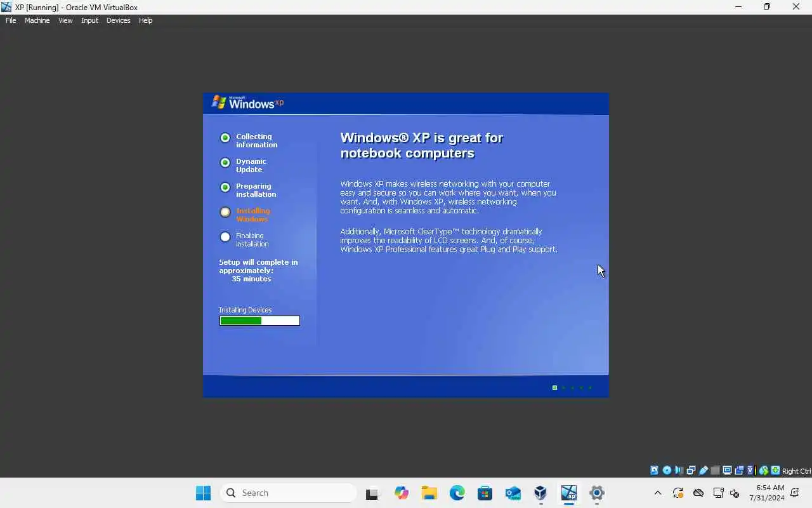Click the hard disk activity indicator icon
Image resolution: width=812 pixels, height=508 pixels.
[654, 471]
